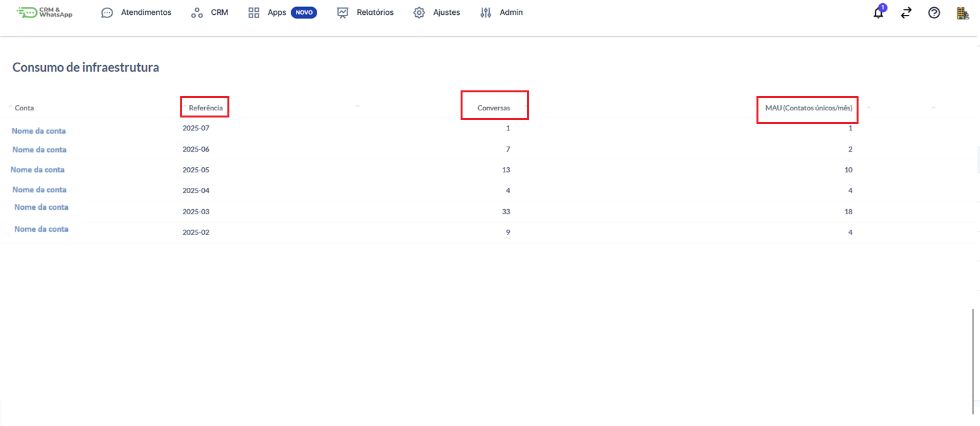Sort table by Conta column

[25, 108]
